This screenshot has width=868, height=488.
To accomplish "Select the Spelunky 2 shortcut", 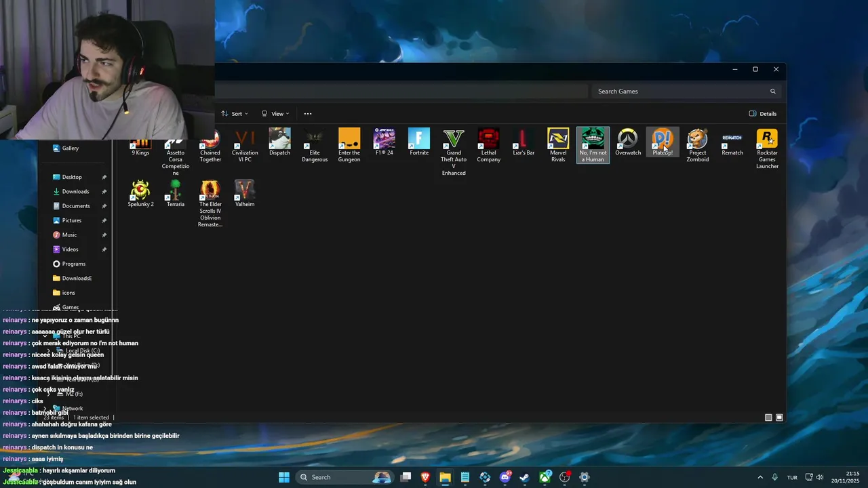I will pos(140,194).
